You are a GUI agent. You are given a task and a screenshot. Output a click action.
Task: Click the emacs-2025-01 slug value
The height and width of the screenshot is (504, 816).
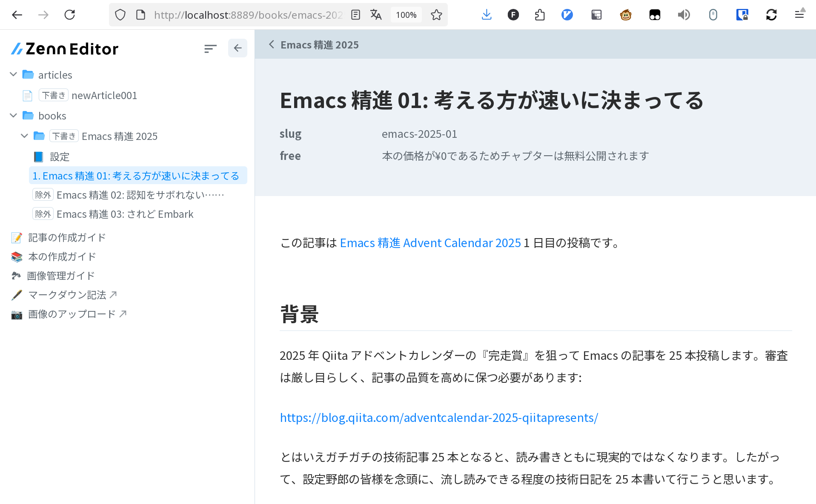419,134
